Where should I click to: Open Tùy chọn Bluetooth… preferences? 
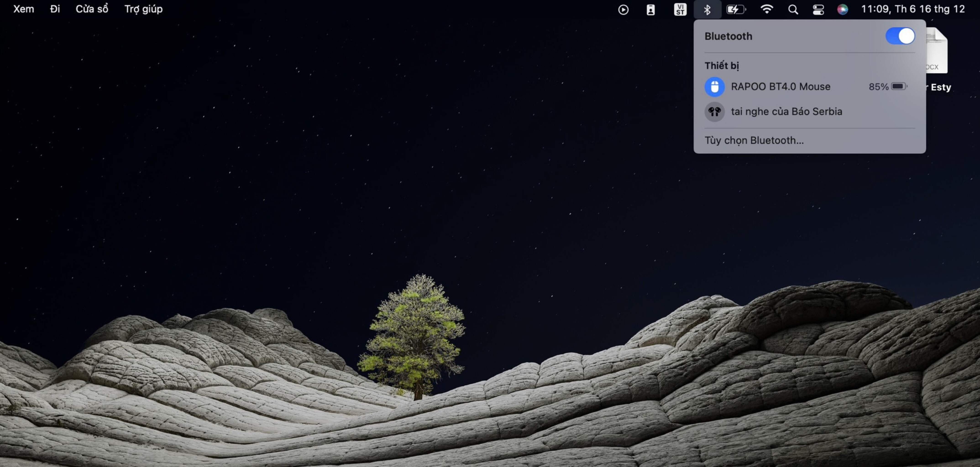[x=754, y=140]
